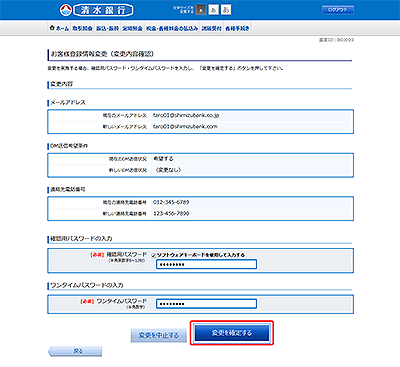The image size is (400, 367).
Task: Open the ホーム menu item
Action: tap(59, 28)
